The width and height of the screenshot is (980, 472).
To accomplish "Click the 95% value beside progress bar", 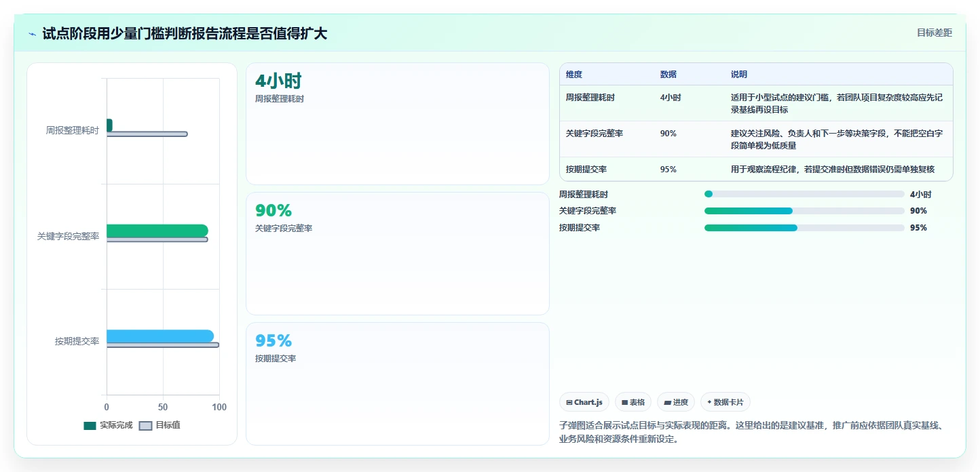I will coord(918,228).
